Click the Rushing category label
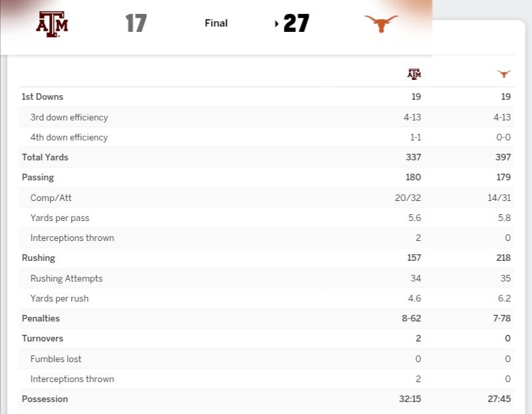Viewport: 532px width, 414px height. tap(39, 258)
